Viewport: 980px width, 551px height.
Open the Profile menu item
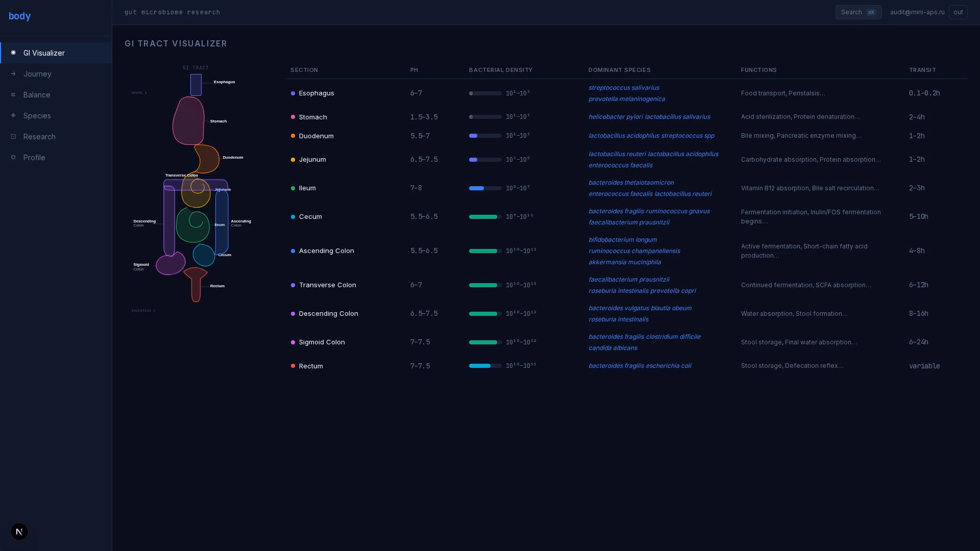tap(56, 158)
